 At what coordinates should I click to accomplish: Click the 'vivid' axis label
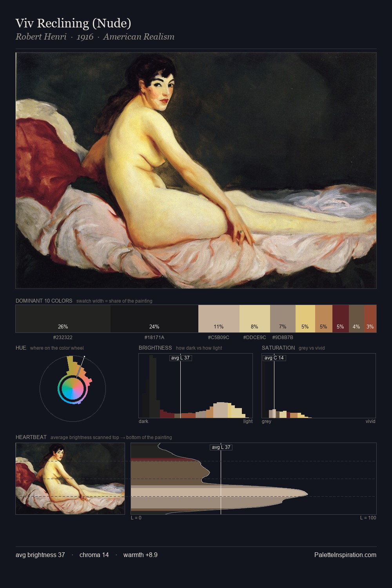(370, 421)
